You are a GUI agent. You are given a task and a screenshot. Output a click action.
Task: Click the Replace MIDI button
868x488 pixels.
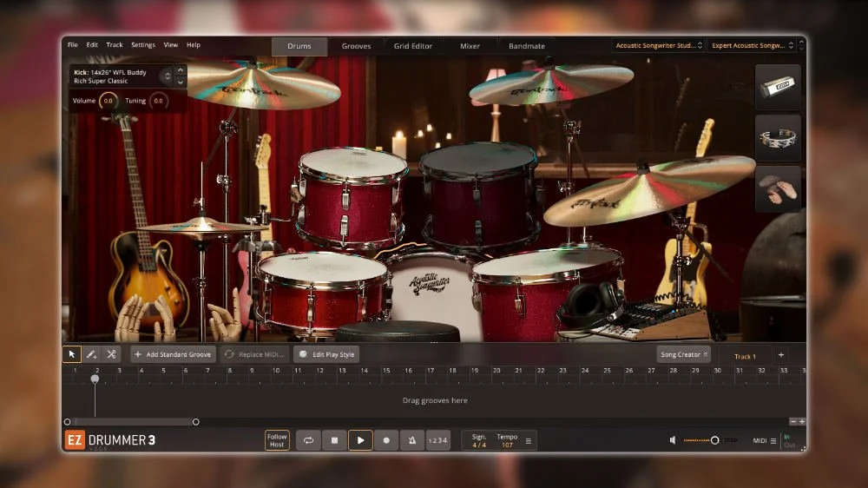(x=254, y=354)
